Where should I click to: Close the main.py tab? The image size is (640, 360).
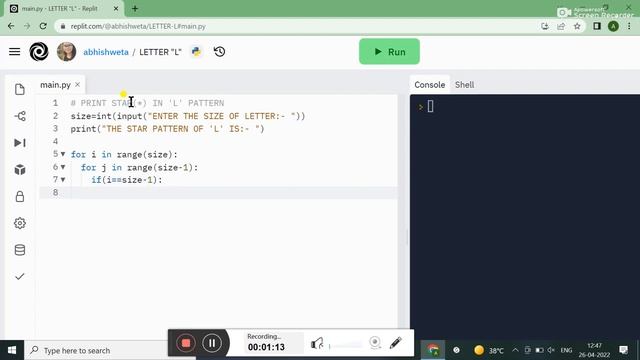(x=78, y=84)
